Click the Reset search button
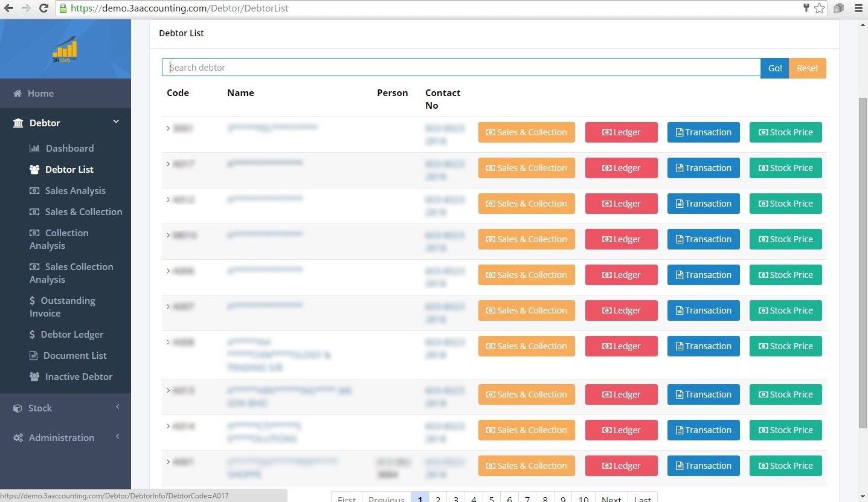868x502 pixels. pyautogui.click(x=808, y=68)
